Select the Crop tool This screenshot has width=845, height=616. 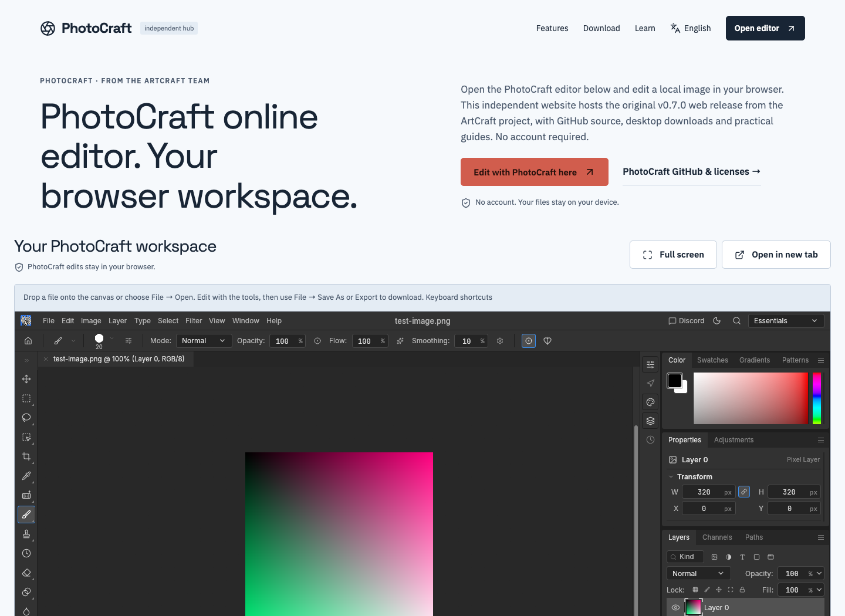click(26, 456)
